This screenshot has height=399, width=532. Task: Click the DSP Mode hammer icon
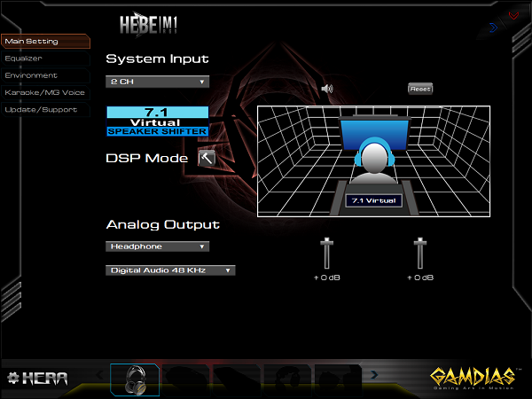tap(206, 158)
